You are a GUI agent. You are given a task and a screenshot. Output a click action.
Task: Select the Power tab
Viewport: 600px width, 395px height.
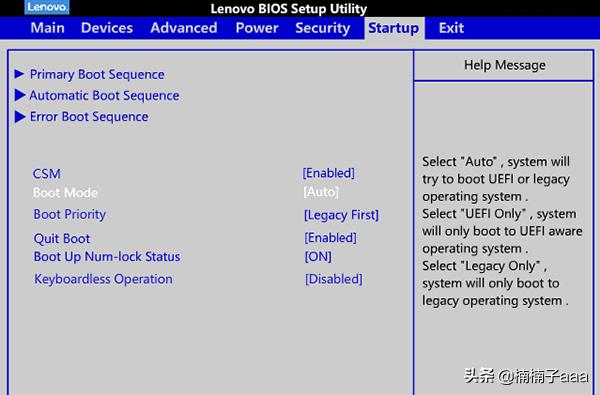pyautogui.click(x=257, y=28)
